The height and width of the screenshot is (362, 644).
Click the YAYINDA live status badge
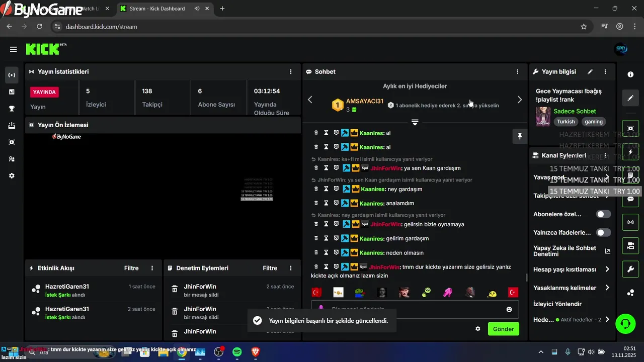pos(45,92)
